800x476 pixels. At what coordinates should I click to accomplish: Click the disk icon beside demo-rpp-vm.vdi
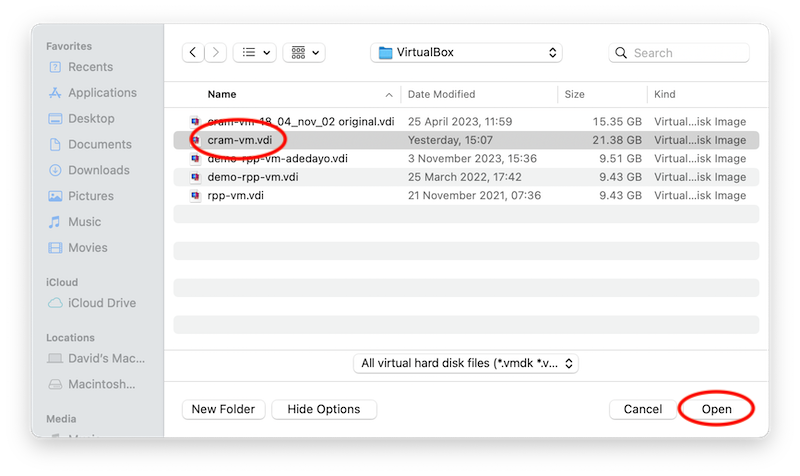pos(195,177)
